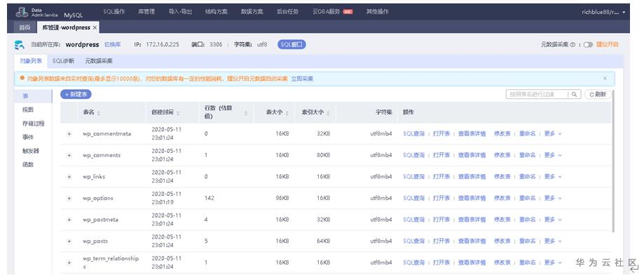
Task: Click the table name filter input field
Action: (x=537, y=94)
